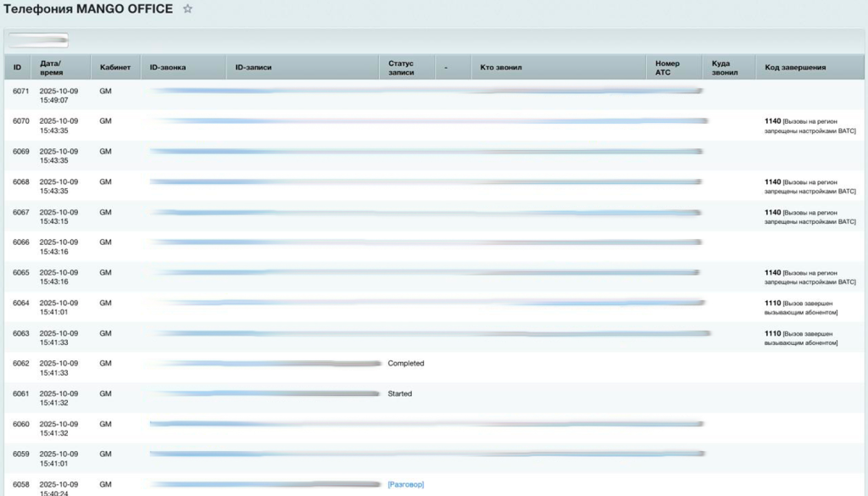This screenshot has width=868, height=496.
Task: Click the Кабинет column header
Action: [115, 68]
